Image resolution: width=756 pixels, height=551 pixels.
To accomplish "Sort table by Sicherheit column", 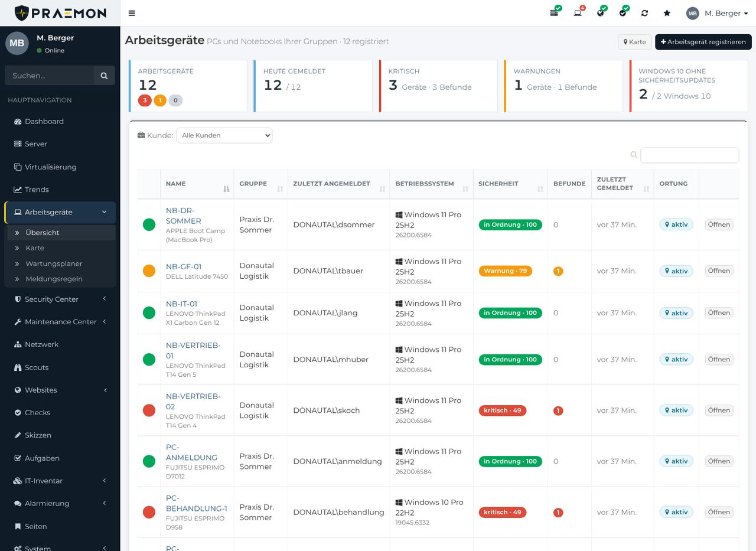I will (510, 184).
